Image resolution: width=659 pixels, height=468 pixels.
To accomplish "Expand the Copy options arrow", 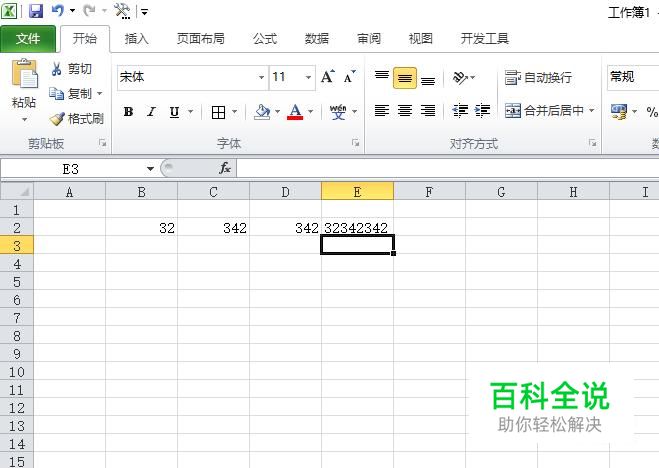I will [100, 93].
